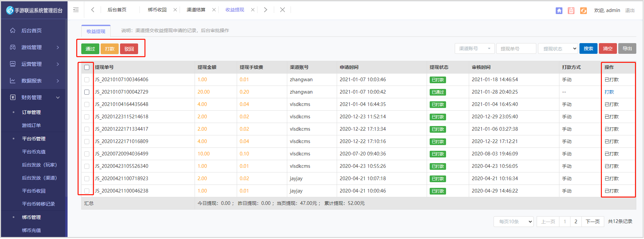Viewport: 644px width, 239px height.
Task: Check the box for JS_20210107100346406
Action: (87, 80)
